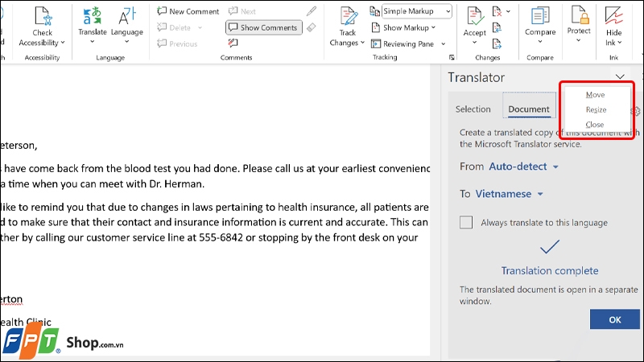Expand the Accept dropdown arrow
This screenshot has width=644, height=362.
click(x=475, y=43)
